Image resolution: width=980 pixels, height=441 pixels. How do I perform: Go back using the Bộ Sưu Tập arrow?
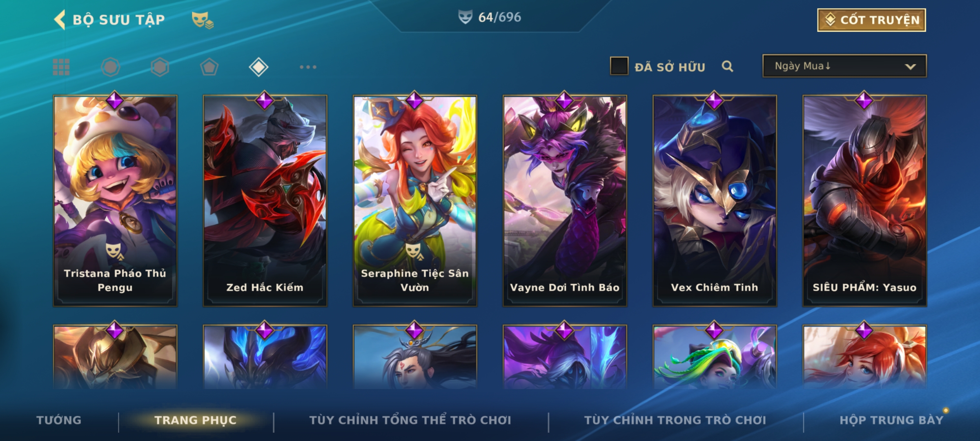[x=60, y=20]
